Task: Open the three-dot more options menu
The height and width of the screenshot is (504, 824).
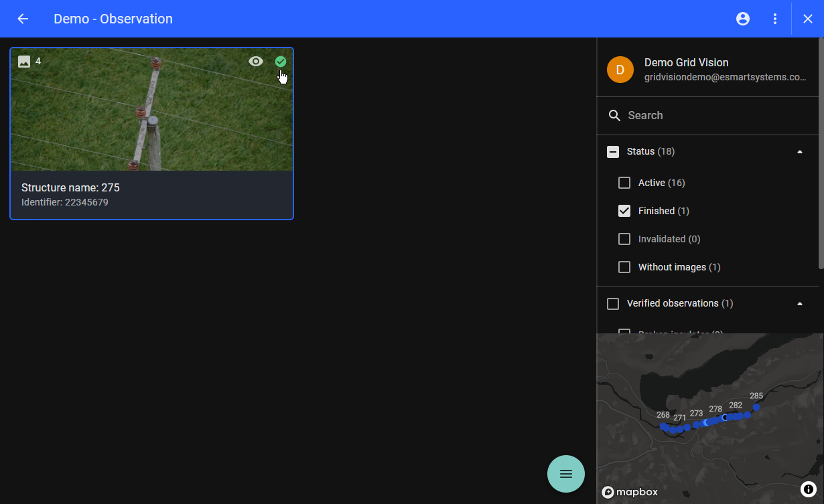Action: coord(775,19)
